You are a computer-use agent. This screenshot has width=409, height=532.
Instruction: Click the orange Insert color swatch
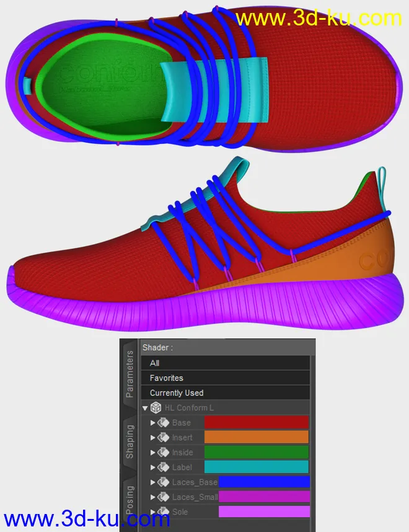(256, 438)
